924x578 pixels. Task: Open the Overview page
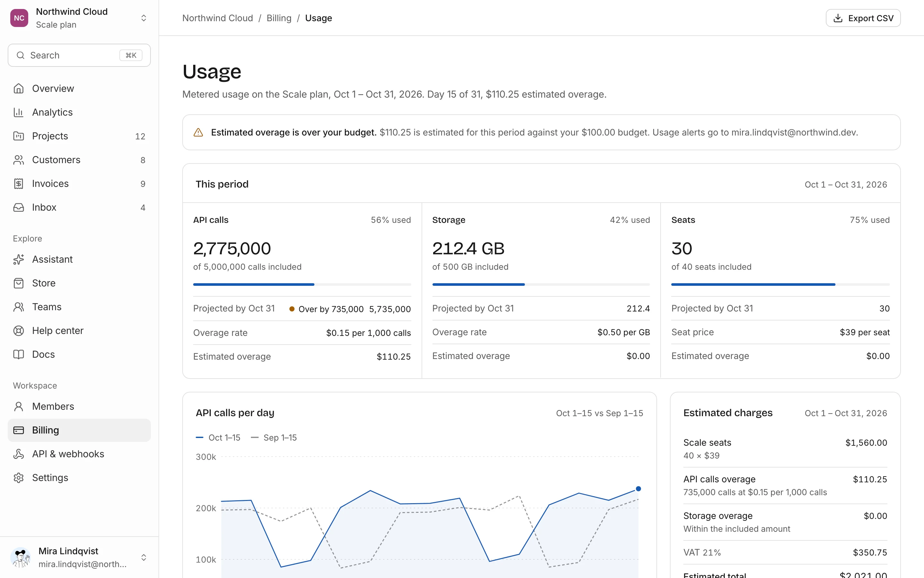pos(79,88)
